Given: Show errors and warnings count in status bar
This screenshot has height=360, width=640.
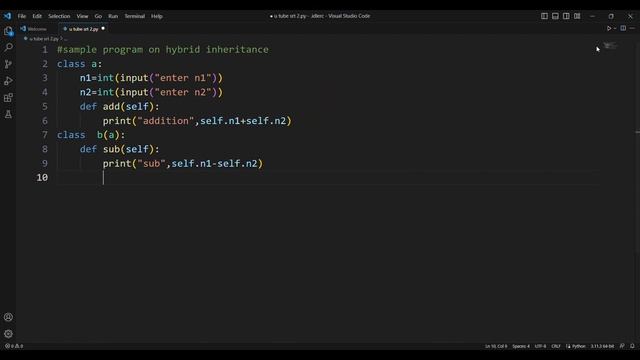Looking at the screenshot, I should pyautogui.click(x=14, y=346).
